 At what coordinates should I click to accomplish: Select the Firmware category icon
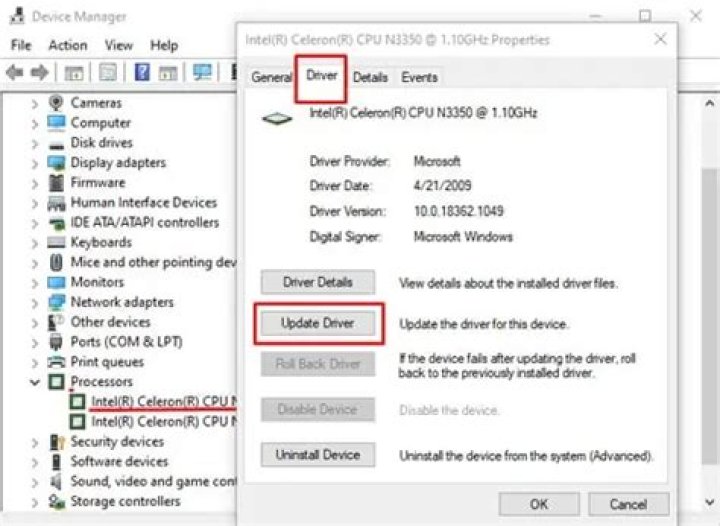click(56, 183)
